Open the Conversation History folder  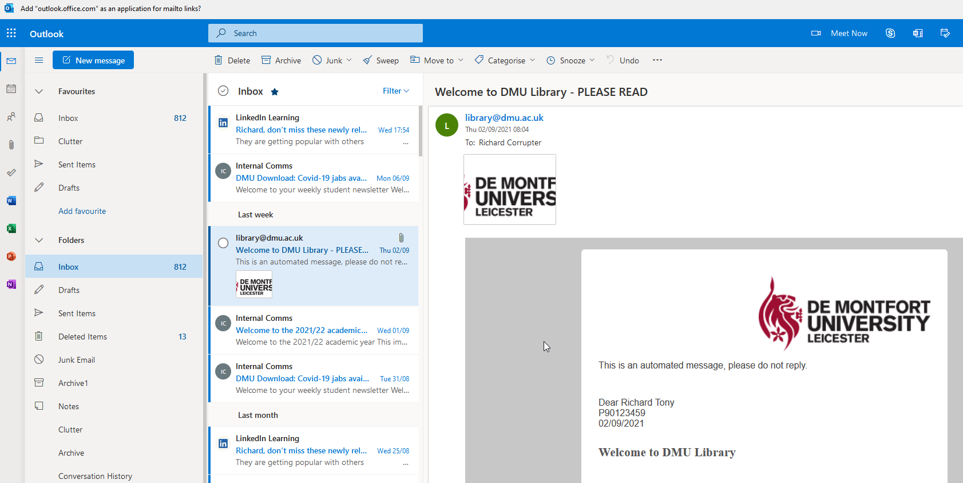click(x=114, y=476)
